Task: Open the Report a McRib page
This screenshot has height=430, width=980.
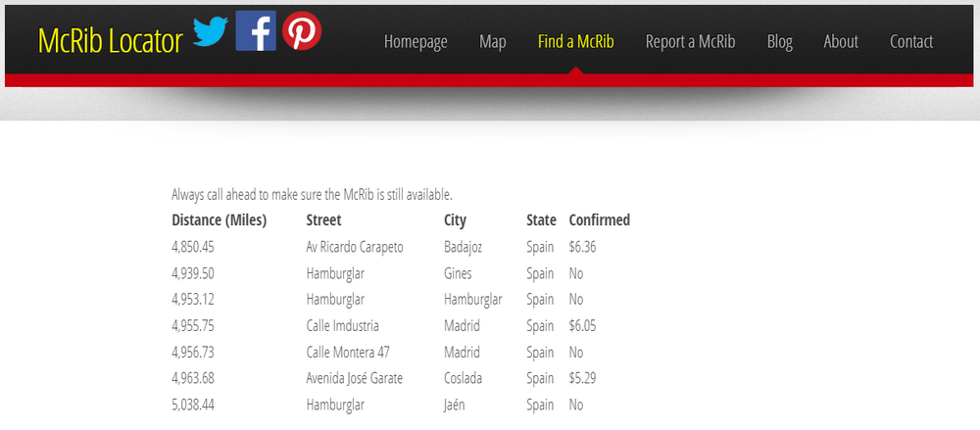Action: [x=690, y=41]
